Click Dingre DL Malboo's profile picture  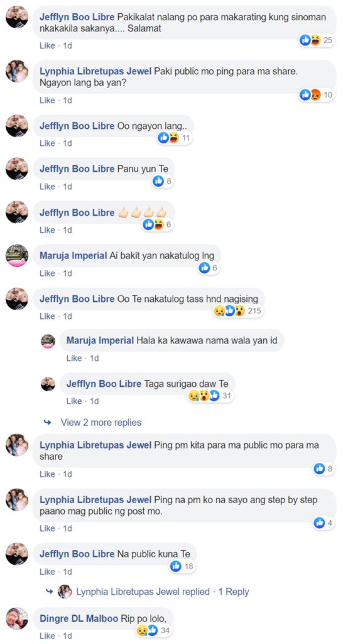coord(17,619)
